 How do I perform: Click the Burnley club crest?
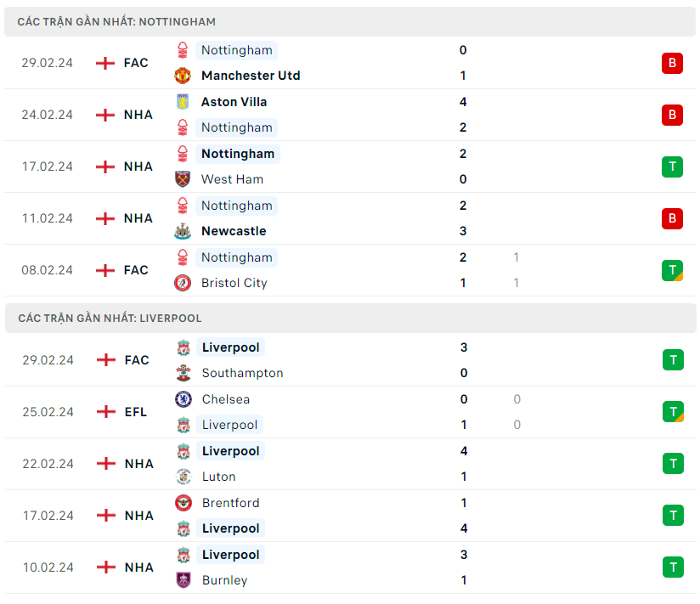pyautogui.click(x=183, y=580)
